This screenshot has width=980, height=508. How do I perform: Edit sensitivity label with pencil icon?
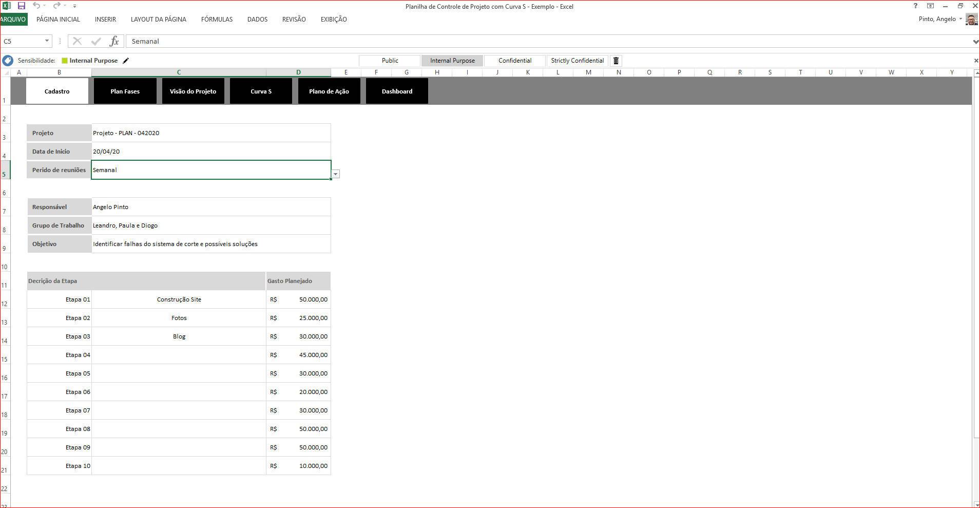[x=125, y=61]
